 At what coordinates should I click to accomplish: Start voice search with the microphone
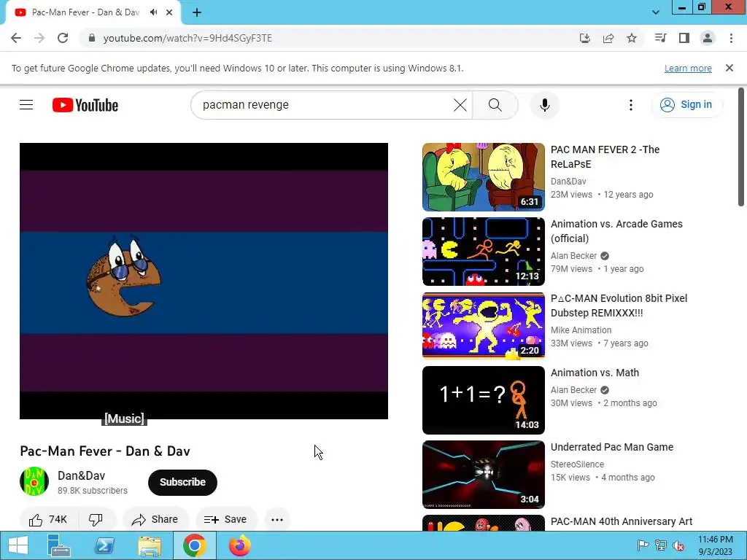(544, 105)
